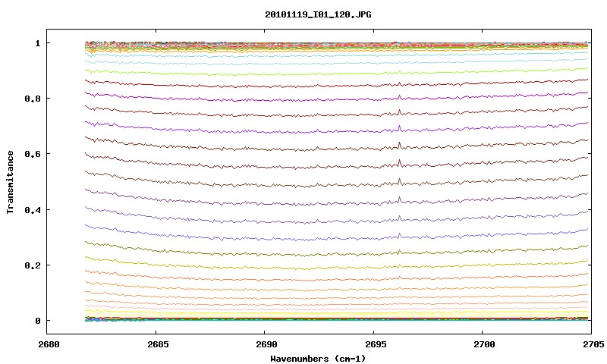Click the y-axis tick label 0
The height and width of the screenshot is (364, 607).
(37, 321)
